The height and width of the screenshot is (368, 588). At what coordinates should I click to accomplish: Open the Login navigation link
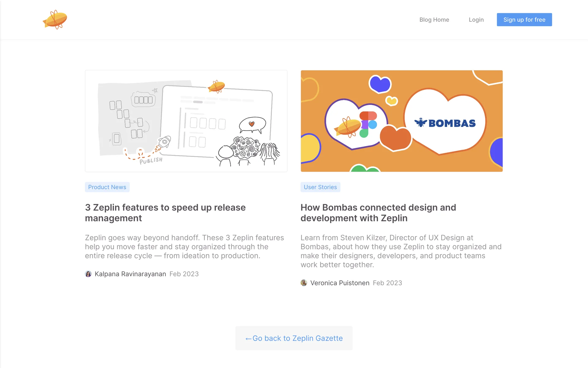(x=476, y=20)
